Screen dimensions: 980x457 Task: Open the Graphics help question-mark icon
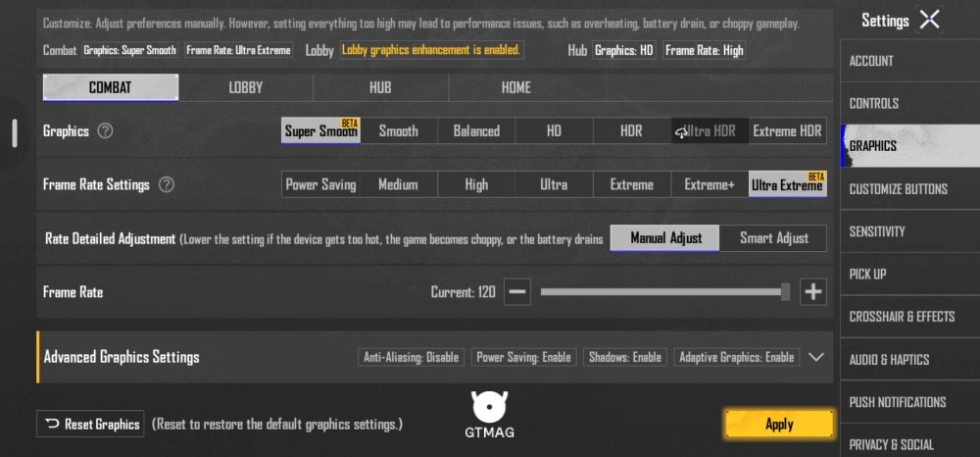point(105,131)
